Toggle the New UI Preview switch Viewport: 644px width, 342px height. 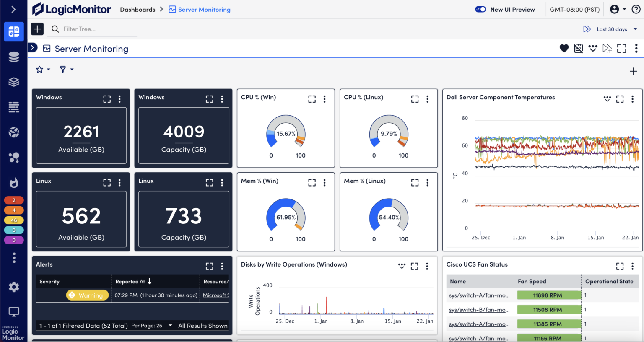pos(480,9)
